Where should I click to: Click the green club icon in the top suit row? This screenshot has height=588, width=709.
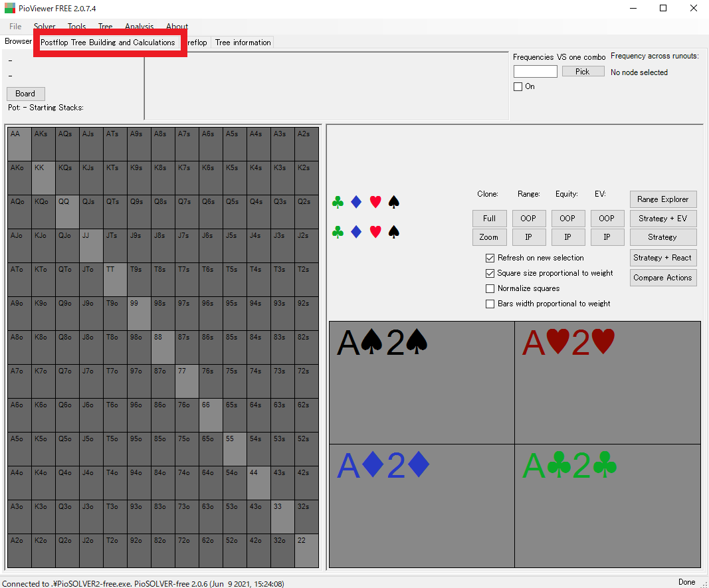[x=338, y=202]
